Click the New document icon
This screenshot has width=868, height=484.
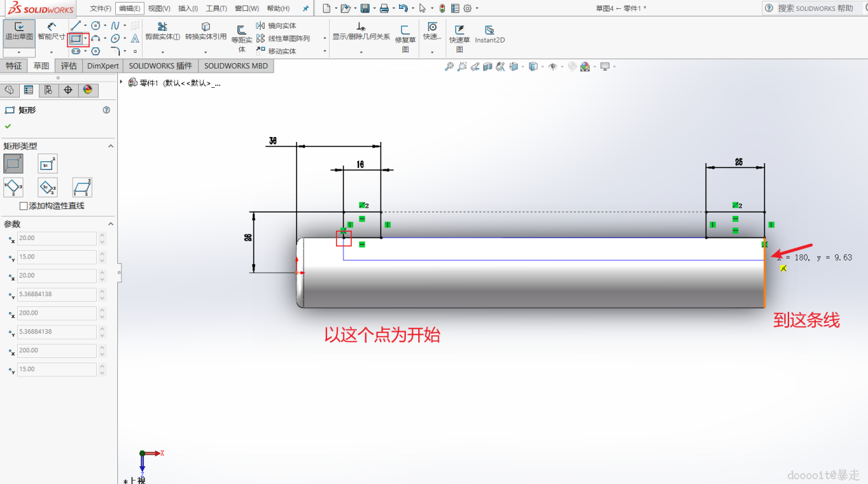click(326, 8)
